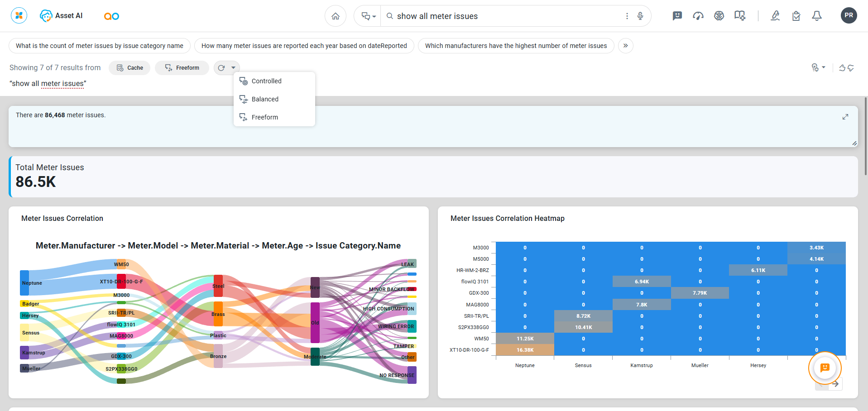The width and height of the screenshot is (868, 411).
Task: Click the floating chatbot assistant button
Action: pos(825,368)
